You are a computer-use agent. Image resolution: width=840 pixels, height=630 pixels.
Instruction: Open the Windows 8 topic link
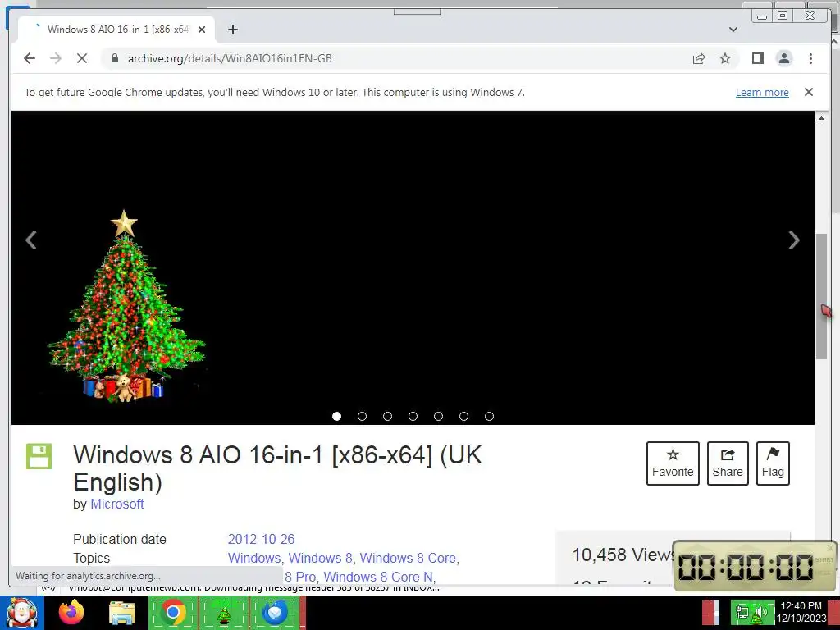[320, 558]
